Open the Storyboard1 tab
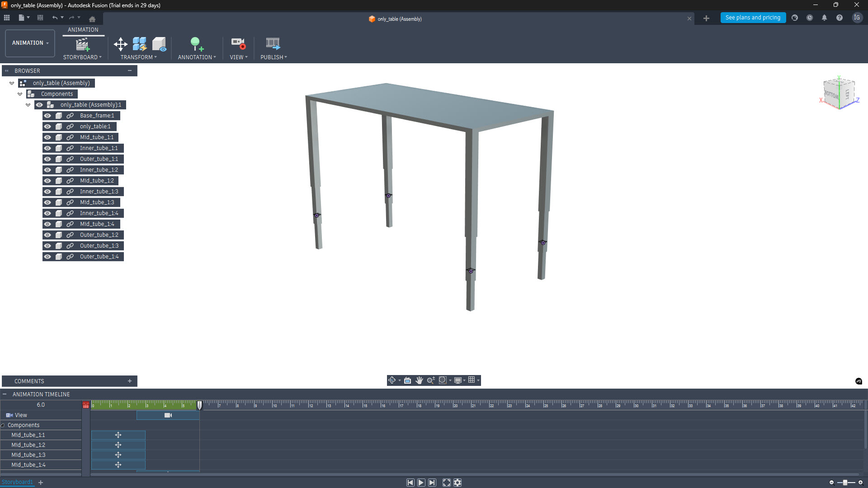 click(18, 482)
